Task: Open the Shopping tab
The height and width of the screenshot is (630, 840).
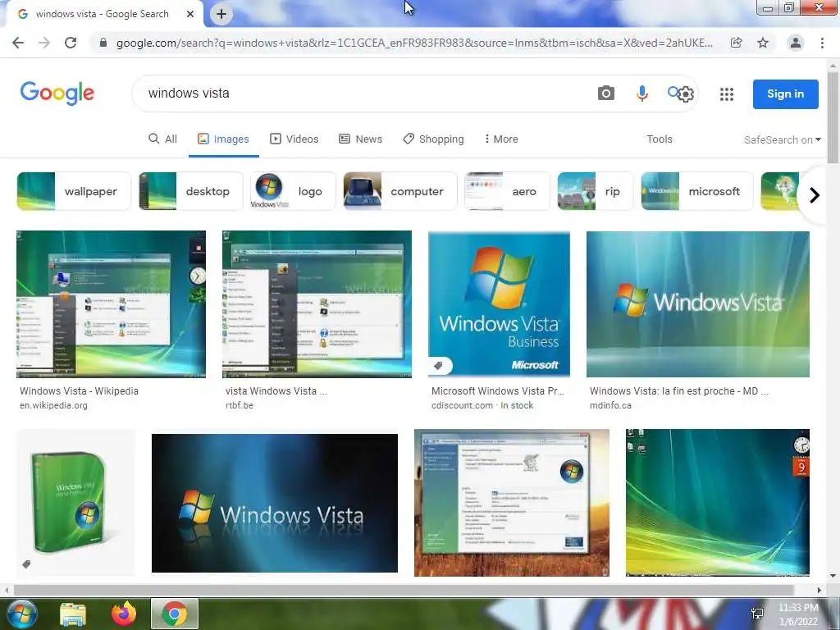Action: pos(433,139)
